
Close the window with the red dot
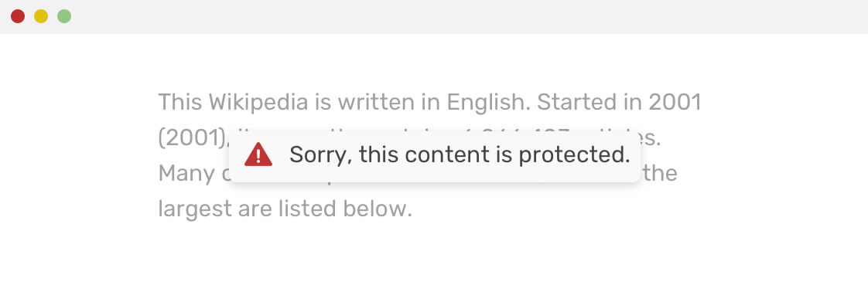18,16
